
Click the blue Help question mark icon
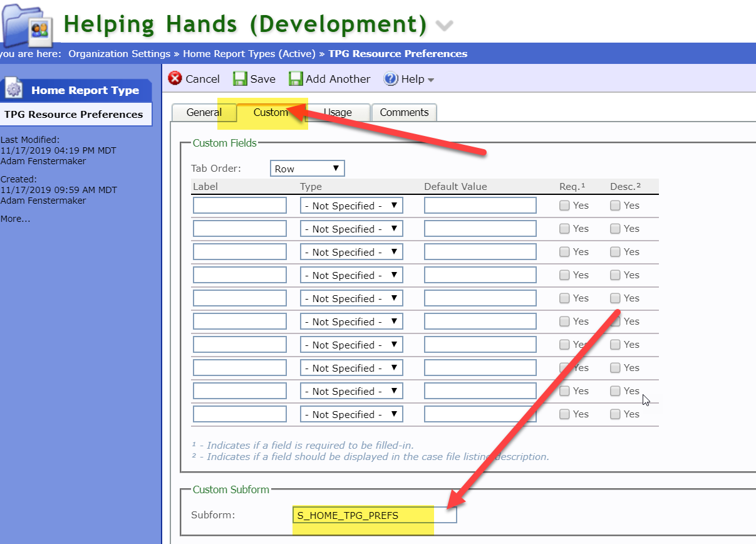coord(391,78)
